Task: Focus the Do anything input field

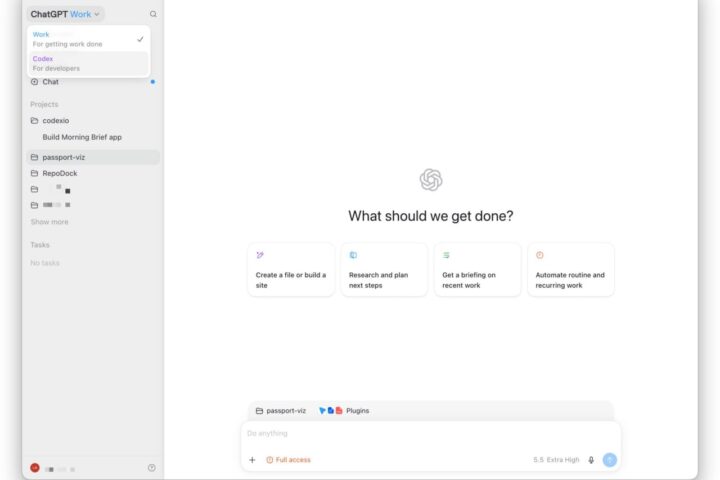Action: point(431,434)
